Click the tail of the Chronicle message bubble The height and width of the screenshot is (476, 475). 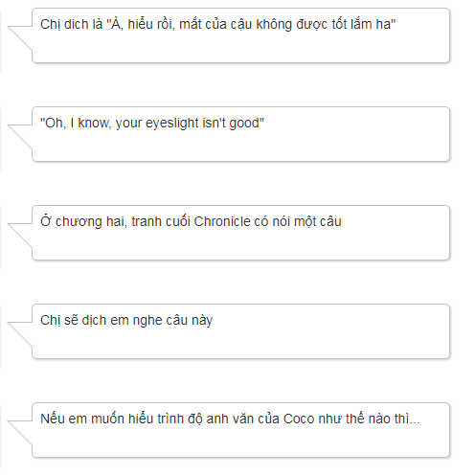(20, 235)
